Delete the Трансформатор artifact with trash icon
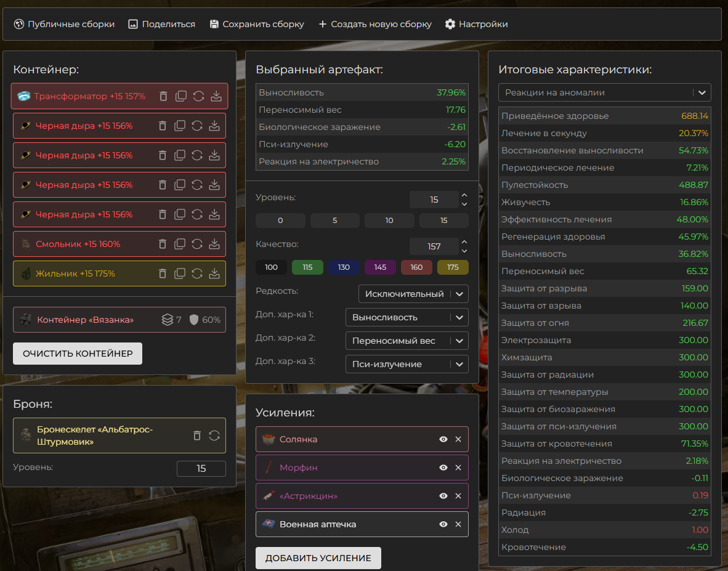Viewport: 728px width, 571px height. (163, 96)
